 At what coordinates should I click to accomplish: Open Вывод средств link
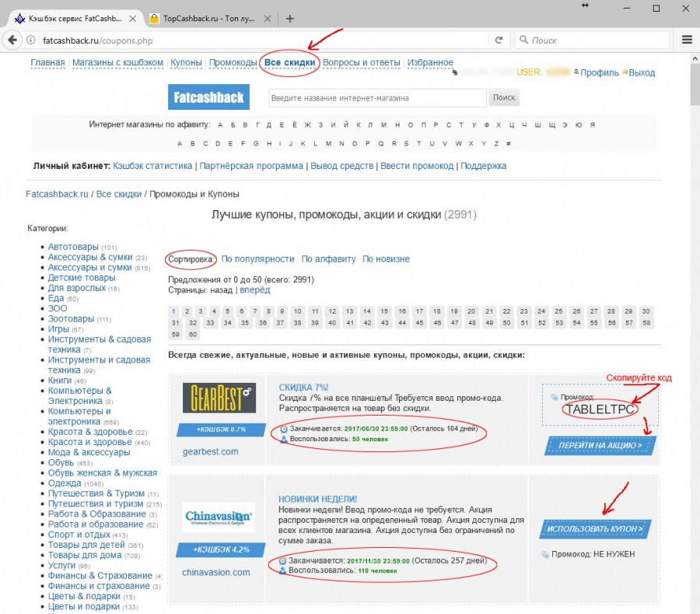(x=341, y=166)
